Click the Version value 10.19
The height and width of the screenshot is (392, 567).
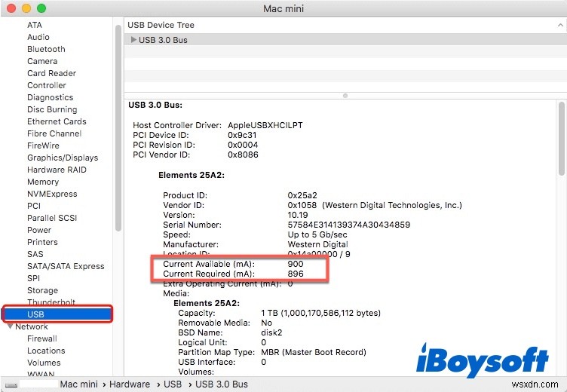(x=298, y=215)
